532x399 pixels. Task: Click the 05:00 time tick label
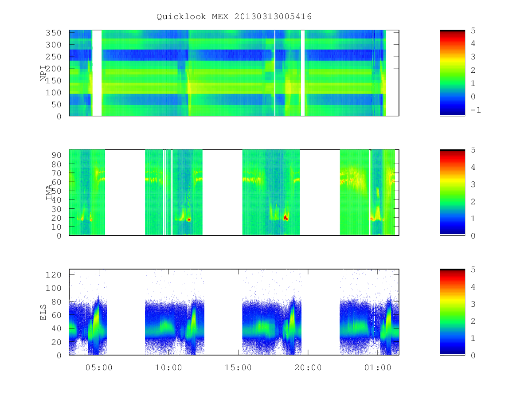pos(99,368)
